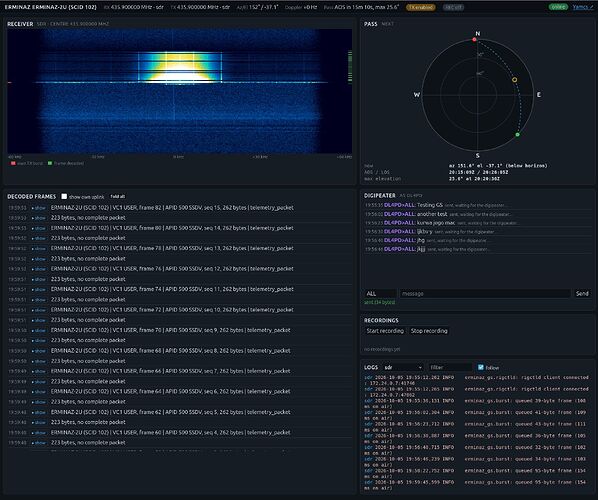Select the 'jhg' digipeater message

click(421, 240)
